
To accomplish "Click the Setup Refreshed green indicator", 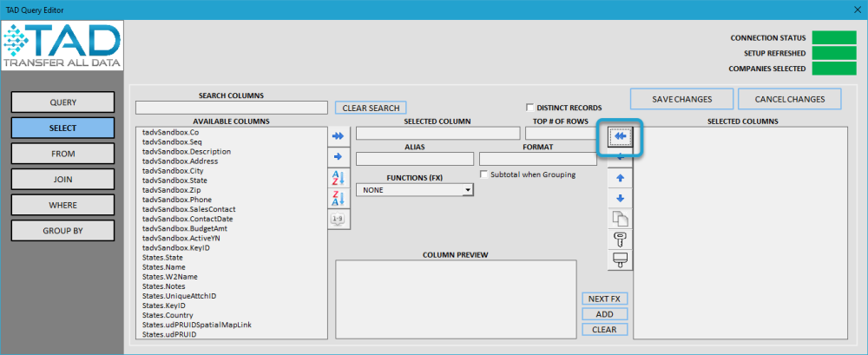I will click(x=834, y=53).
